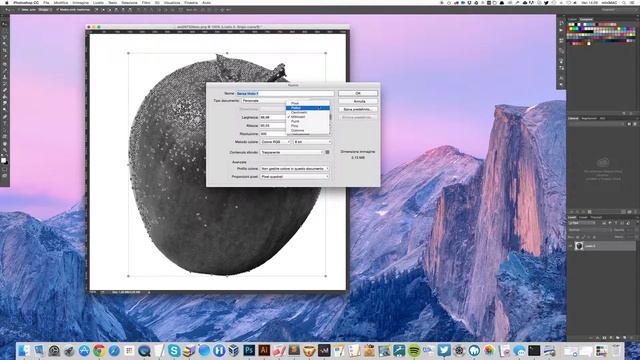Confirm the new document with OK

(x=358, y=93)
